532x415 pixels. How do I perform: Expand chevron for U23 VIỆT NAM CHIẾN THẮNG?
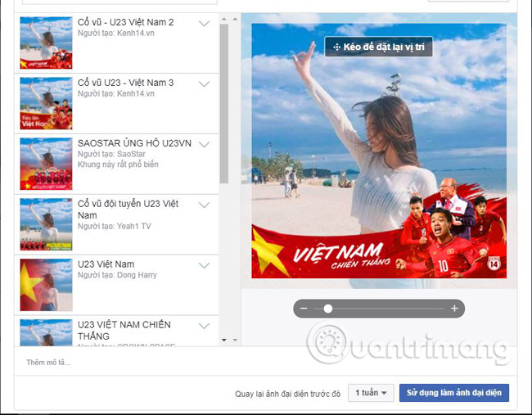click(204, 326)
